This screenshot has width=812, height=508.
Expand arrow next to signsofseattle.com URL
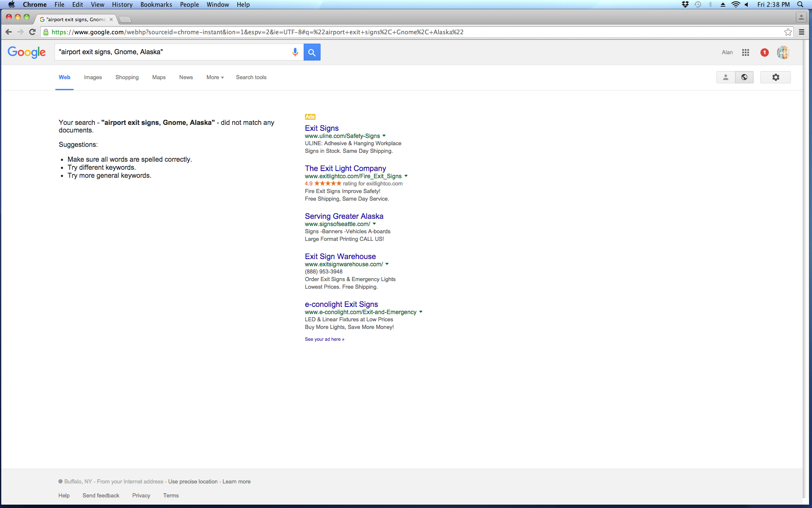(x=374, y=224)
